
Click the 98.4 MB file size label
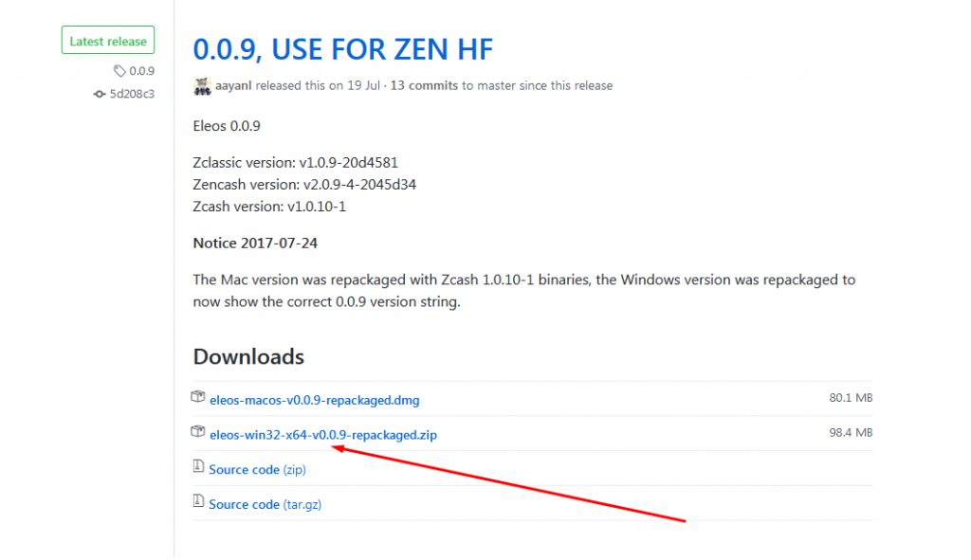[851, 433]
